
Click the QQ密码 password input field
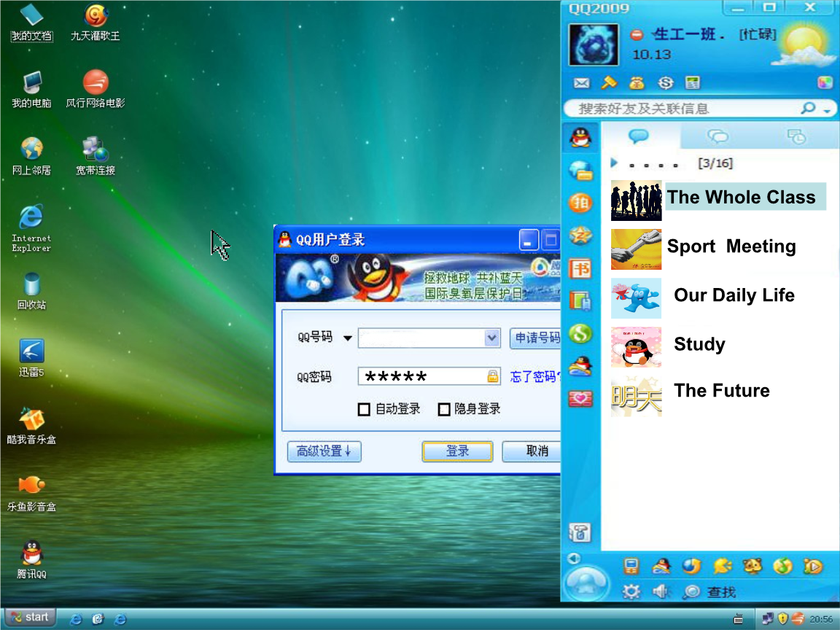coord(423,377)
